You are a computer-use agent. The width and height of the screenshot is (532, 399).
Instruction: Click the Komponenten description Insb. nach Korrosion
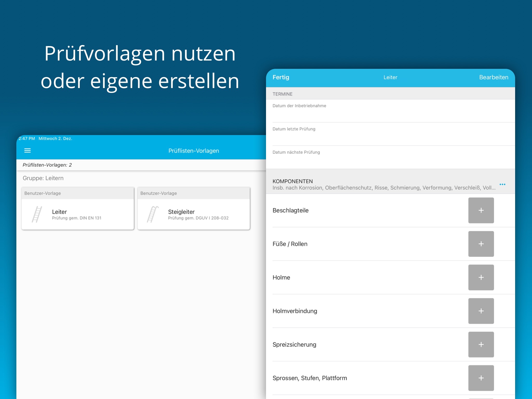coord(384,188)
